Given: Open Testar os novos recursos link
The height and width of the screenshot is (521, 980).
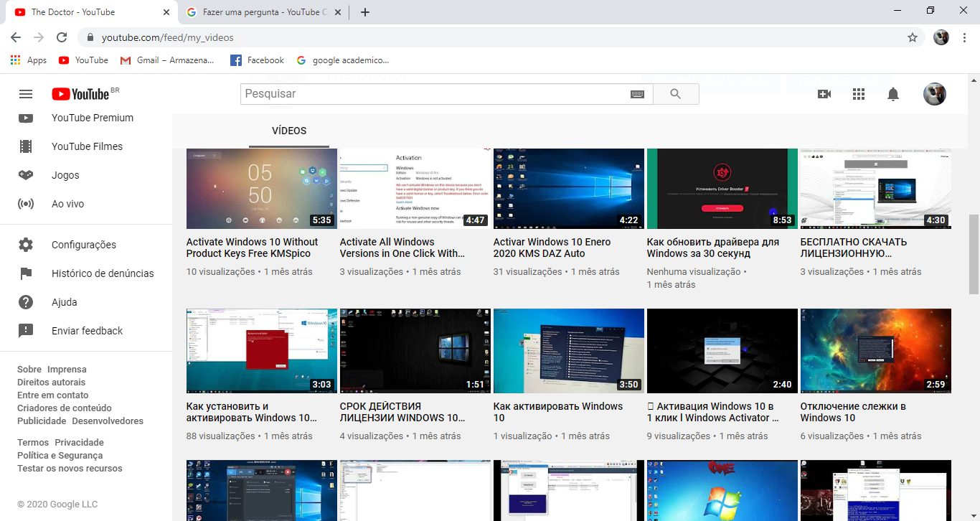Looking at the screenshot, I should 70,469.
